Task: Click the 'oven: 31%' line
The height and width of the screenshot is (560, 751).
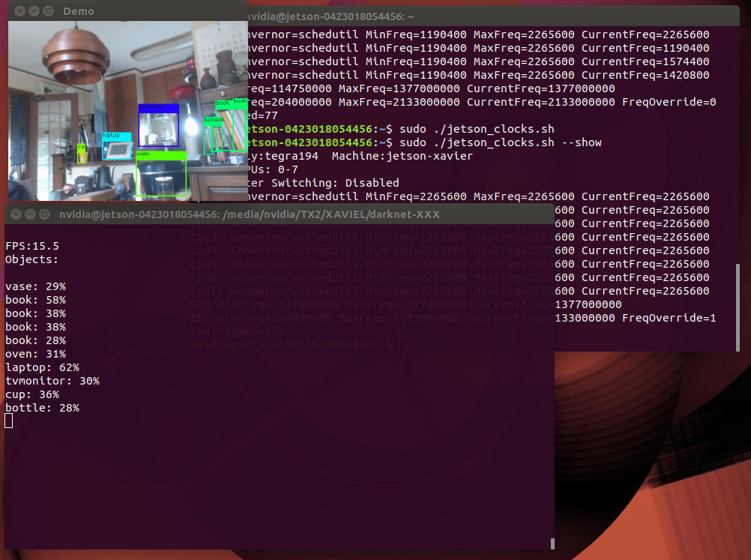Action: pyautogui.click(x=35, y=354)
